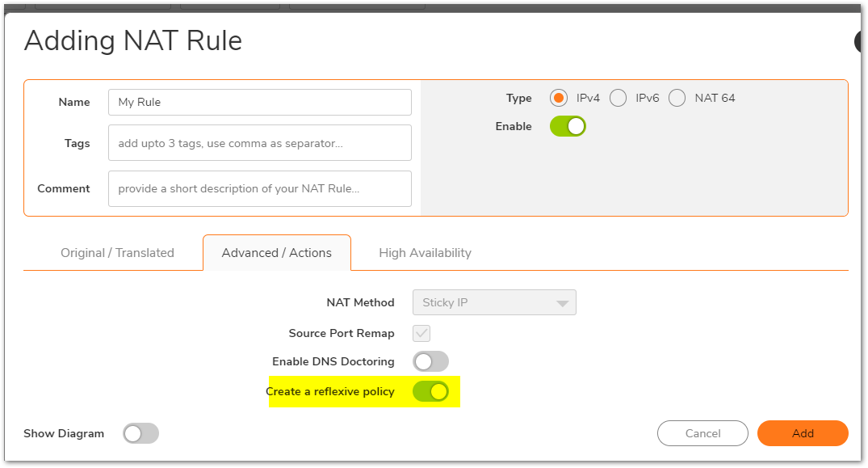The width and height of the screenshot is (868, 468).
Task: Toggle the Show Diagram switch
Action: pyautogui.click(x=140, y=434)
